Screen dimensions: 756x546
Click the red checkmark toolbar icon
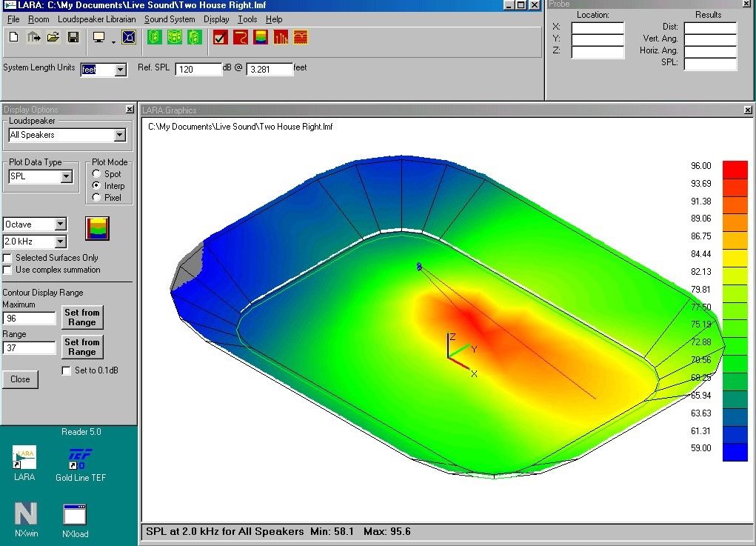[x=220, y=37]
